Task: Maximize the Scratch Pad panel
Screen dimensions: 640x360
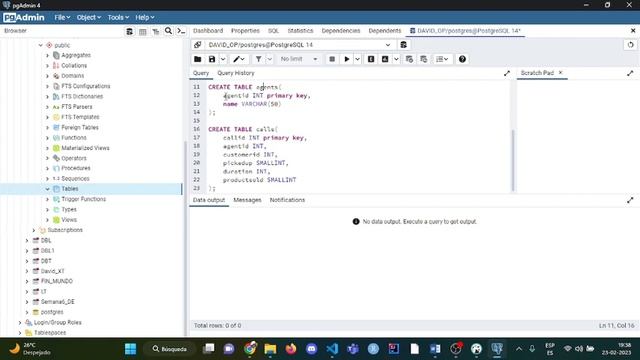Action: 630,73
